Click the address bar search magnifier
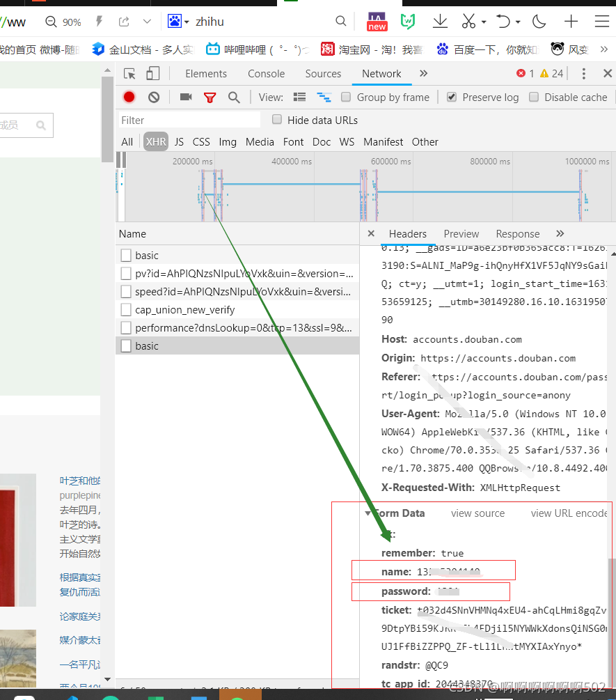The height and width of the screenshot is (700, 616). tap(341, 21)
